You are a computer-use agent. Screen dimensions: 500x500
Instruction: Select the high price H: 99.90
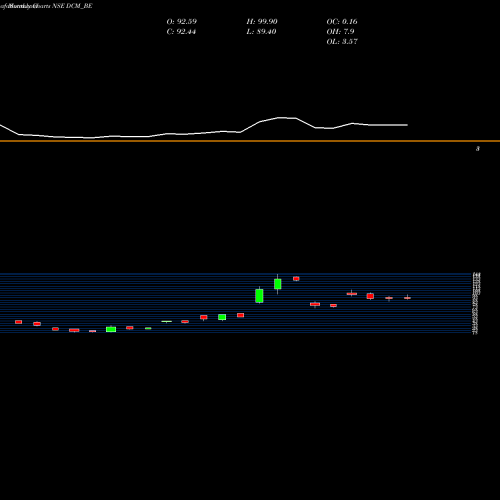click(x=262, y=22)
